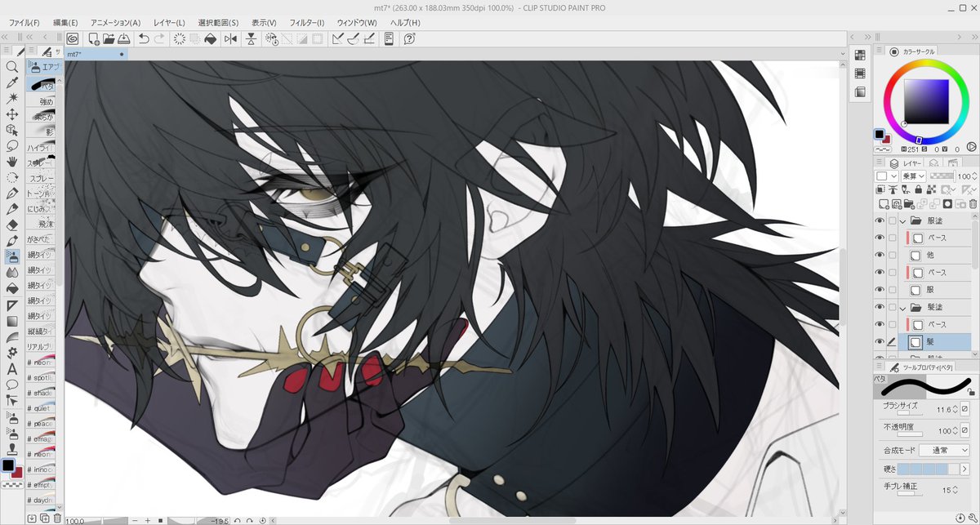The image size is (980, 525).
Task: Open the film strip panel icon
Action: coord(860,73)
